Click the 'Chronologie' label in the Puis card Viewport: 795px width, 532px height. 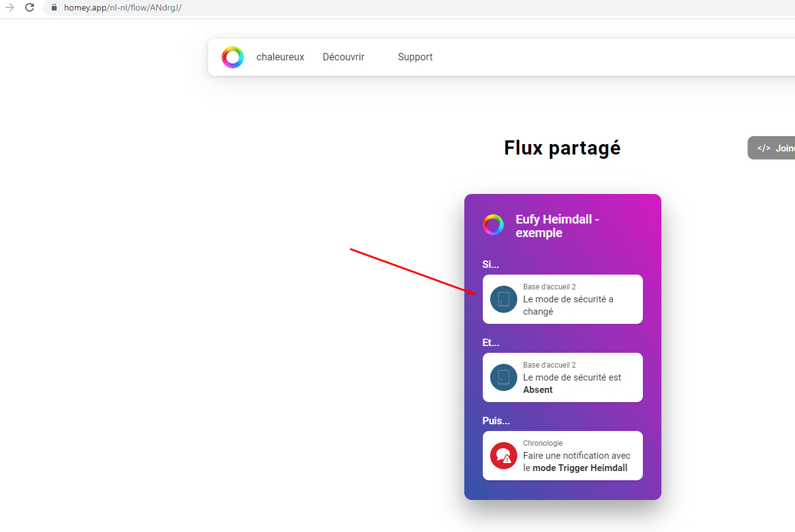[543, 443]
